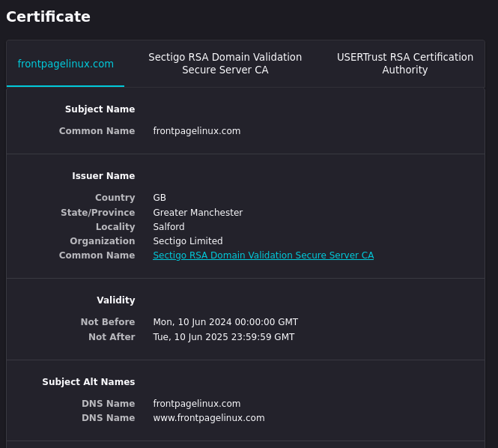Click the Greater Manchester state value
Viewport: 498px width, 448px height.
tap(198, 212)
